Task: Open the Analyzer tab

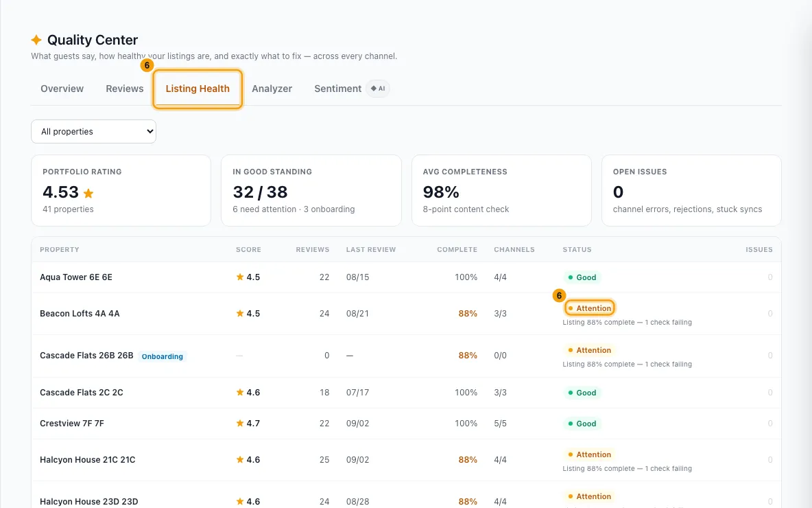Action: tap(272, 89)
